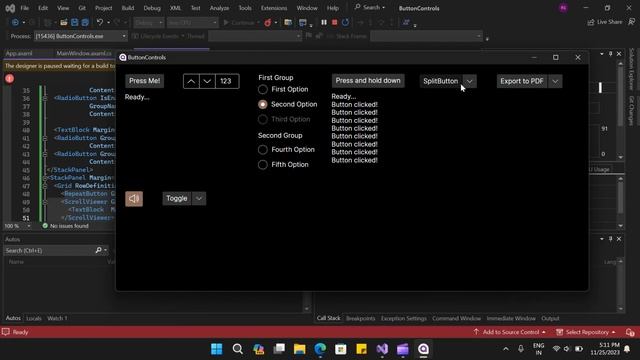Click the Press Me! button
This screenshot has height=360, width=640.
pos(144,81)
